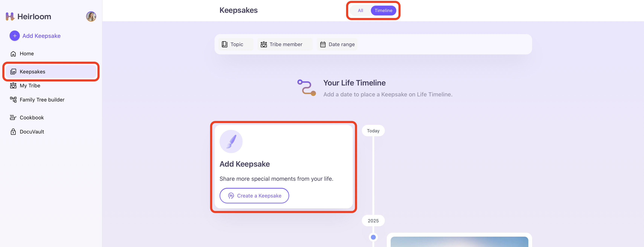Image resolution: width=644 pixels, height=247 pixels.
Task: Go to Keepsakes in the sidebar
Action: click(33, 72)
